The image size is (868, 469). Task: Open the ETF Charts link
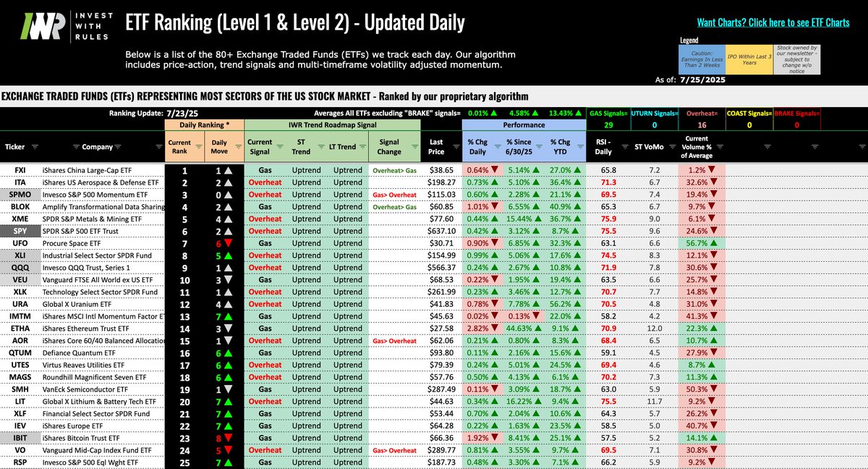(x=773, y=22)
